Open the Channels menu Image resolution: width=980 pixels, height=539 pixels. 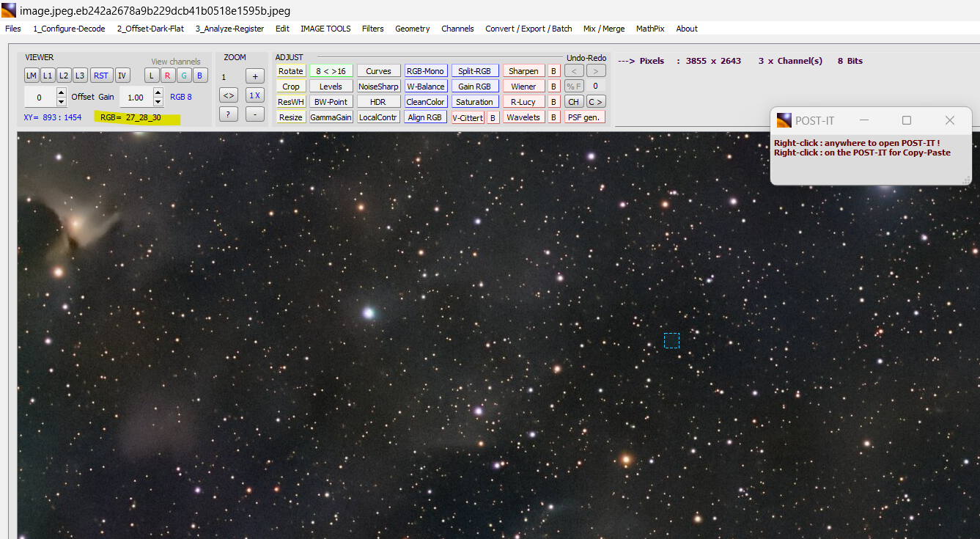pos(457,29)
